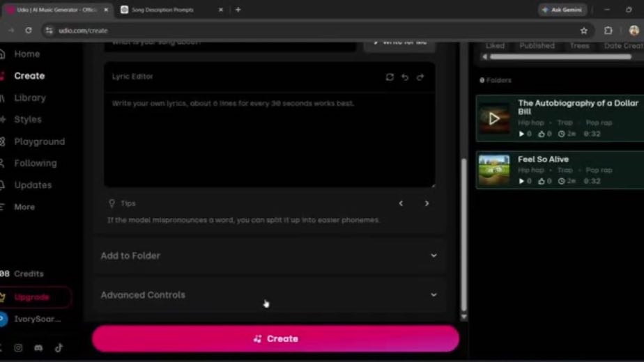Click the Ask Gemini button
The width and height of the screenshot is (644, 362).
pyautogui.click(x=562, y=10)
